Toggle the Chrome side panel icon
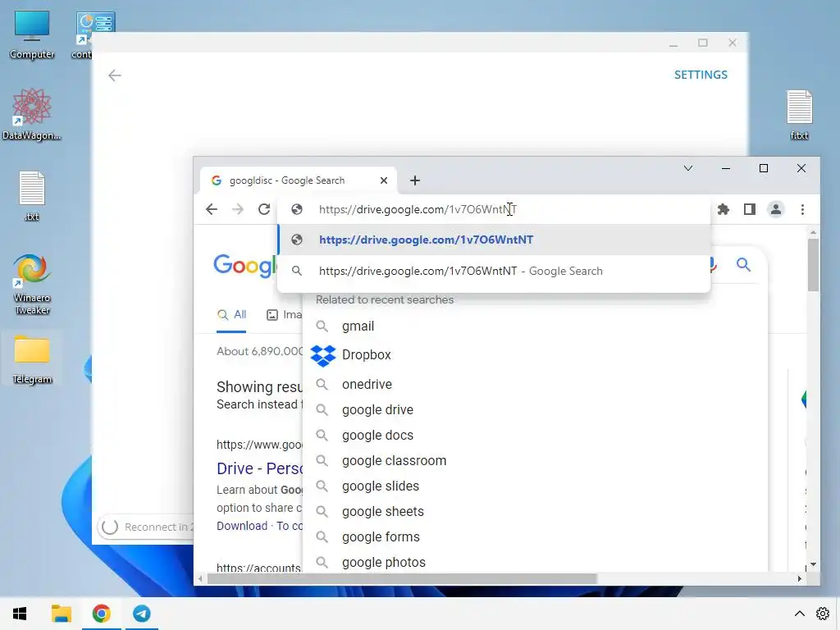 coord(750,209)
